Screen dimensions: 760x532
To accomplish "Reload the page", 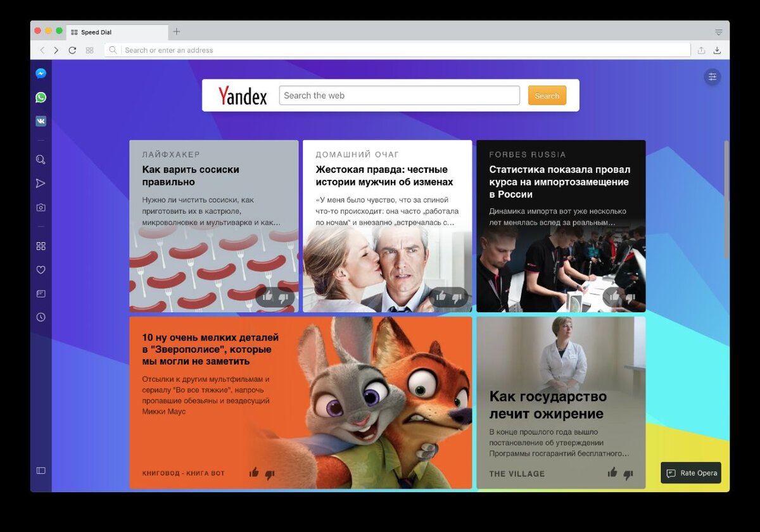I will click(72, 50).
